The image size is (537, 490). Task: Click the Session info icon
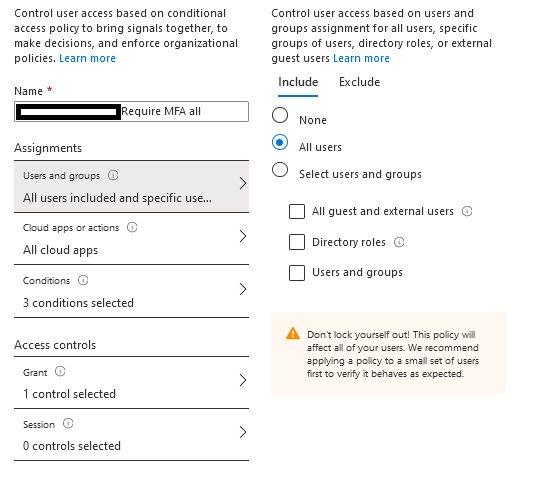68,424
